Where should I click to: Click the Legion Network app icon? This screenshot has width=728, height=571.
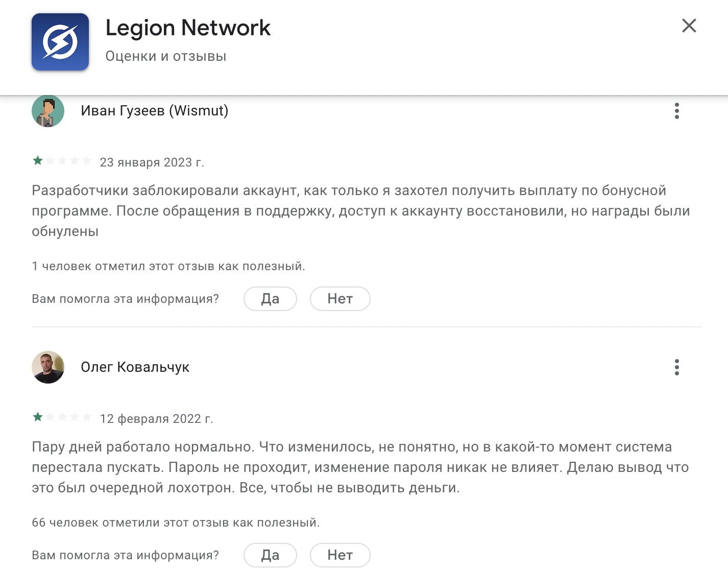click(60, 42)
